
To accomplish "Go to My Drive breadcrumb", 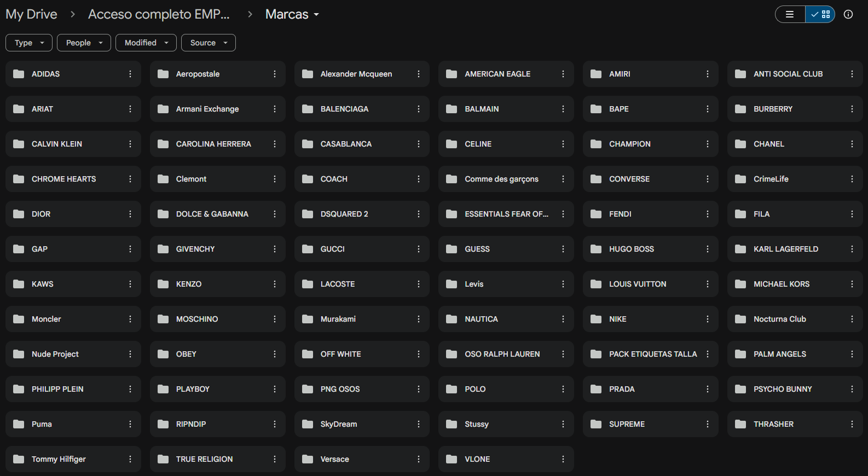I will point(31,14).
